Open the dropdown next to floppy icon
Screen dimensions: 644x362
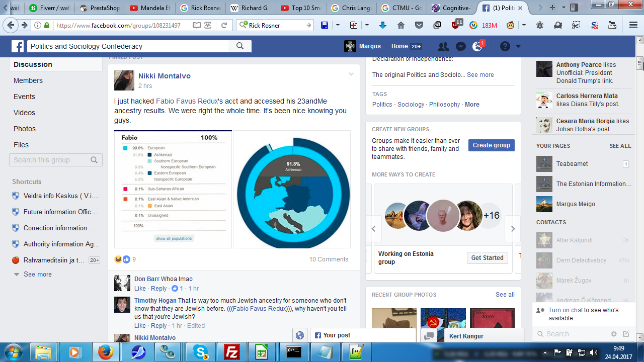click(x=337, y=25)
